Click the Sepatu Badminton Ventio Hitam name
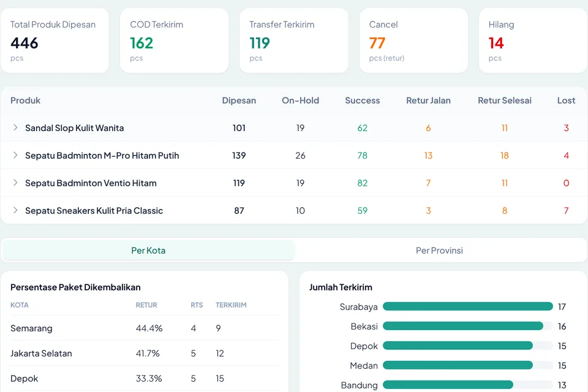Viewport: 588px width, 392px height. (x=91, y=183)
